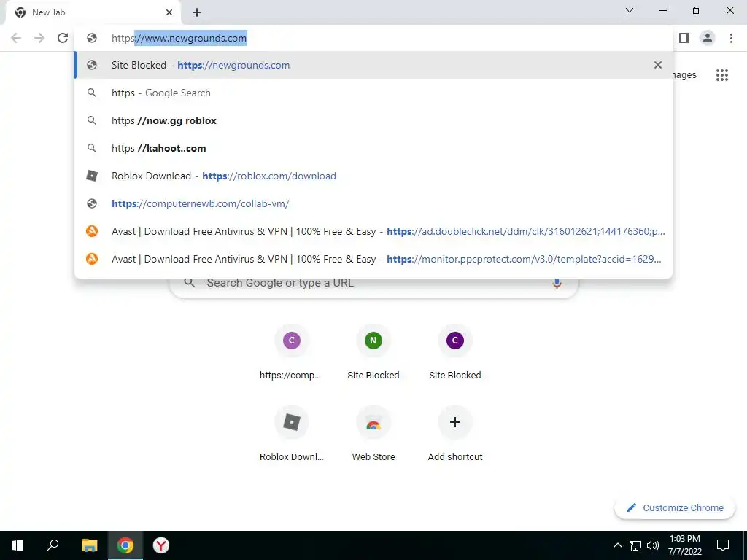Screen dimensions: 747x560
Task: Open the Windows Start menu
Action: point(18,545)
